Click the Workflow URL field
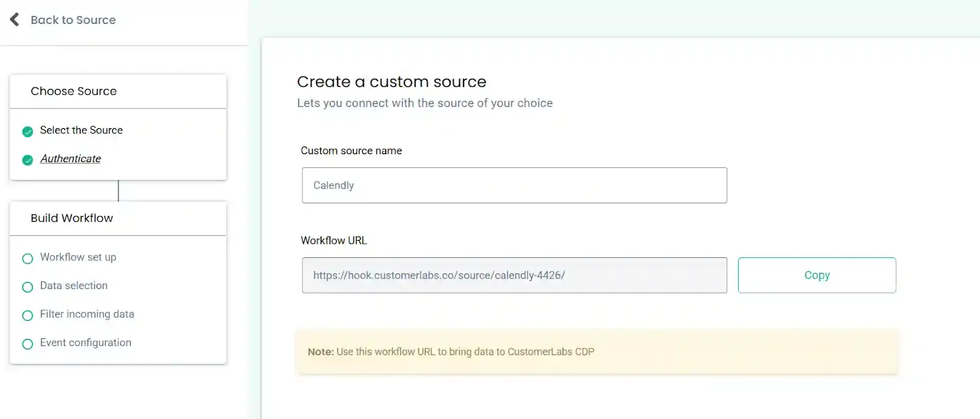The image size is (980, 419). point(514,275)
